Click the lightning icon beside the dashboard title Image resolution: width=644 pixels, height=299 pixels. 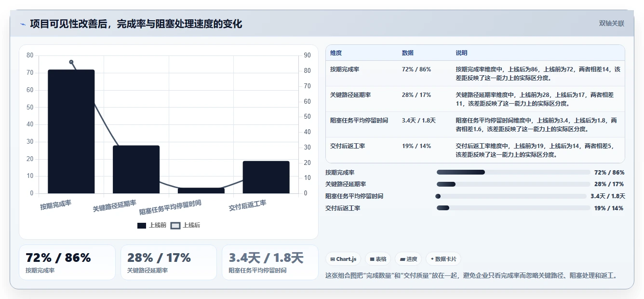click(23, 24)
